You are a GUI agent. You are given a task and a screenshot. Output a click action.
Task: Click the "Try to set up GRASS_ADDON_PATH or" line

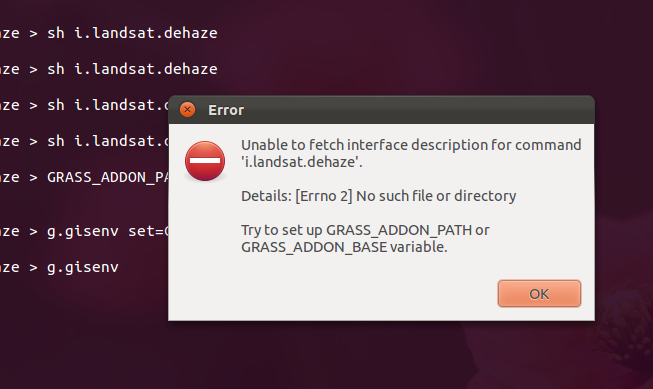coord(365,230)
